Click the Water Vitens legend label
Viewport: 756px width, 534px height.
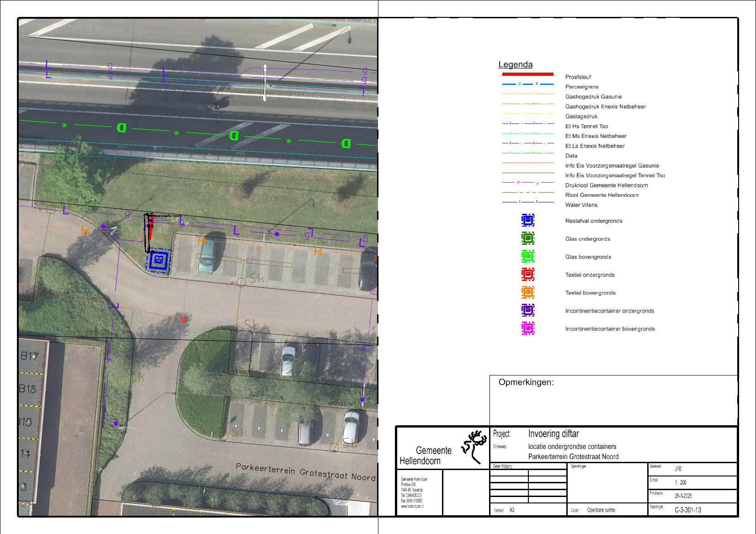[x=581, y=205]
